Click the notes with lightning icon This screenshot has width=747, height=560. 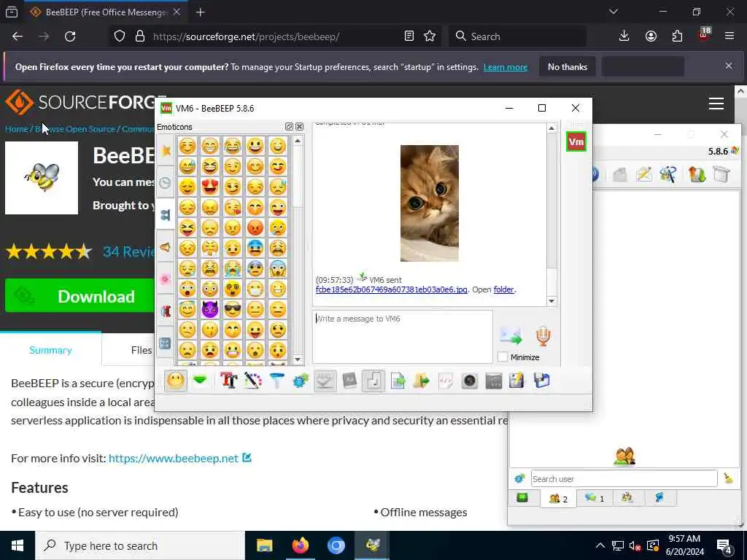click(517, 381)
